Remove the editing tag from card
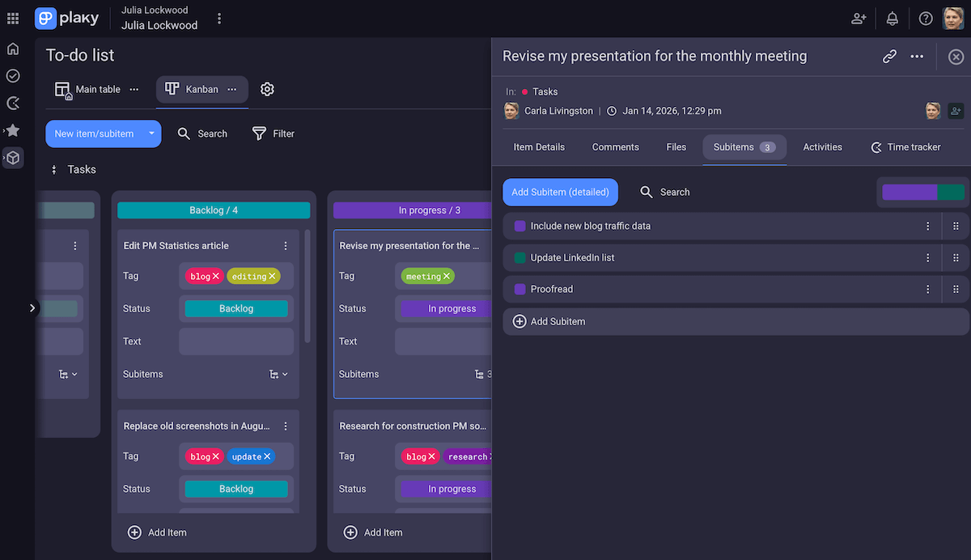Image resolution: width=971 pixels, height=560 pixels. click(273, 277)
